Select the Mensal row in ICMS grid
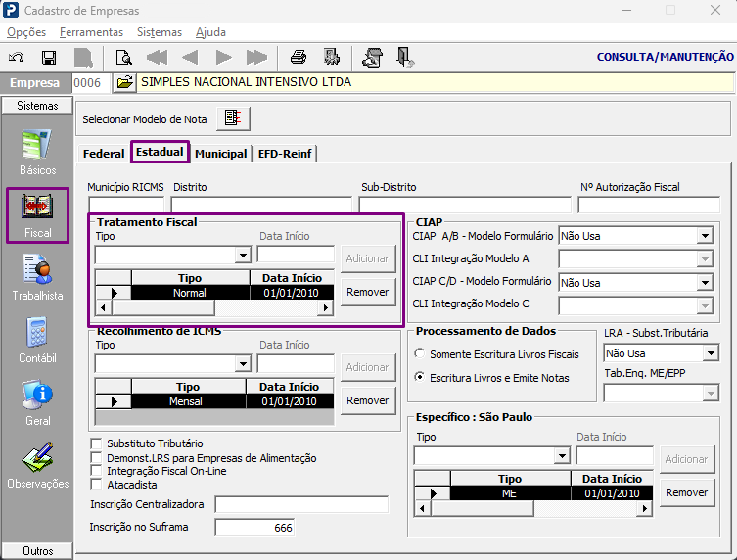Screen dimensions: 737x560 [x=214, y=401]
